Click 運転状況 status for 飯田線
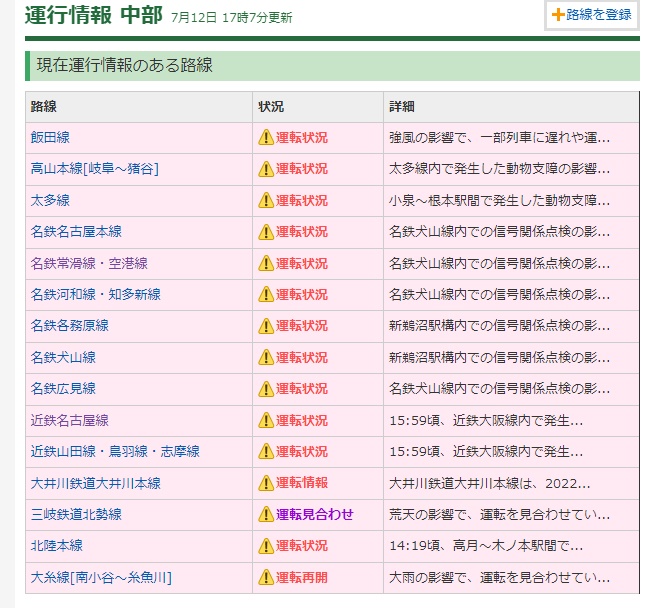The height and width of the screenshot is (608, 649). tap(302, 137)
